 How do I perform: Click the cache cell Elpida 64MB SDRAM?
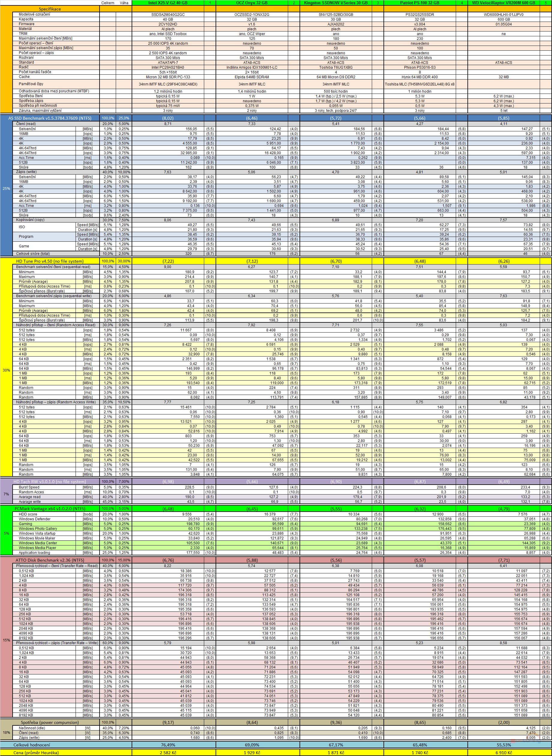click(252, 77)
